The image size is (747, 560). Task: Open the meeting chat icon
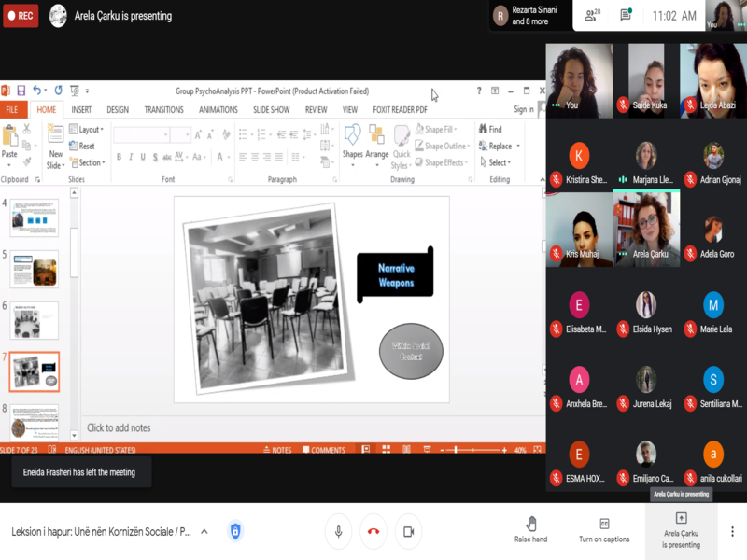pyautogui.click(x=626, y=15)
